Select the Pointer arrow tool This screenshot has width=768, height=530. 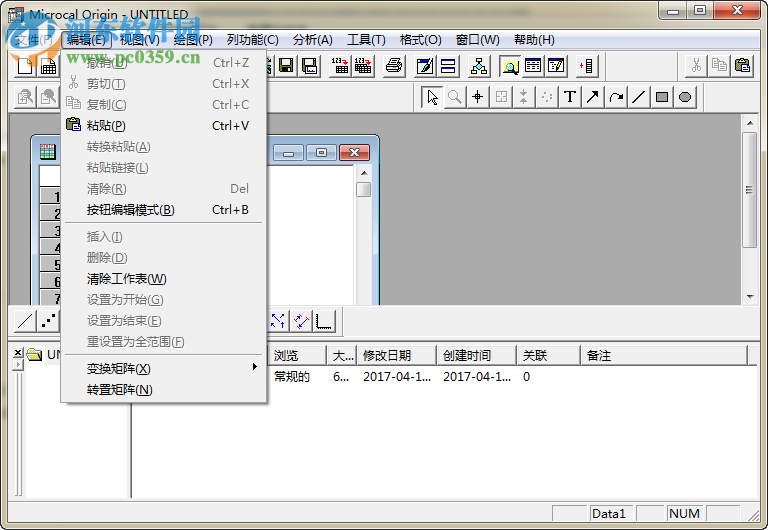point(432,97)
